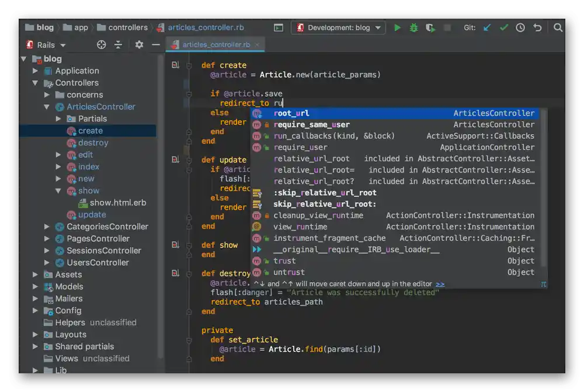Select UsersController in the tree
Viewport: 584px width, 392px height.
[98, 263]
